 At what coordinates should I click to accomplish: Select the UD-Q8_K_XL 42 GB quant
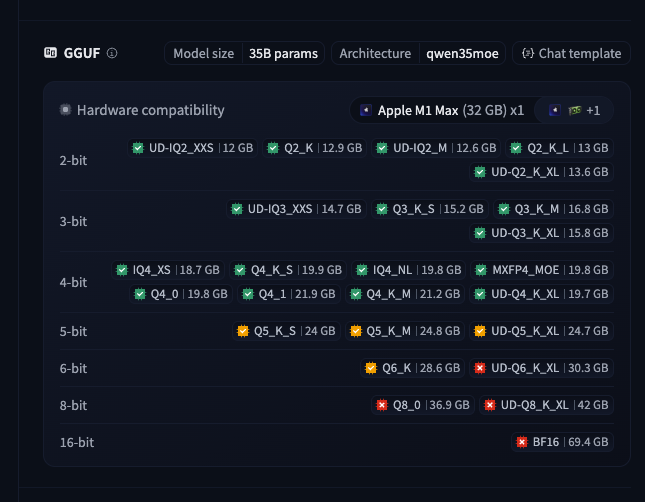coord(546,405)
